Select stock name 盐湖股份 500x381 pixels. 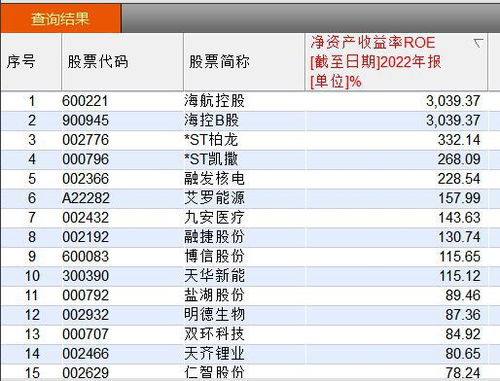[214, 295]
